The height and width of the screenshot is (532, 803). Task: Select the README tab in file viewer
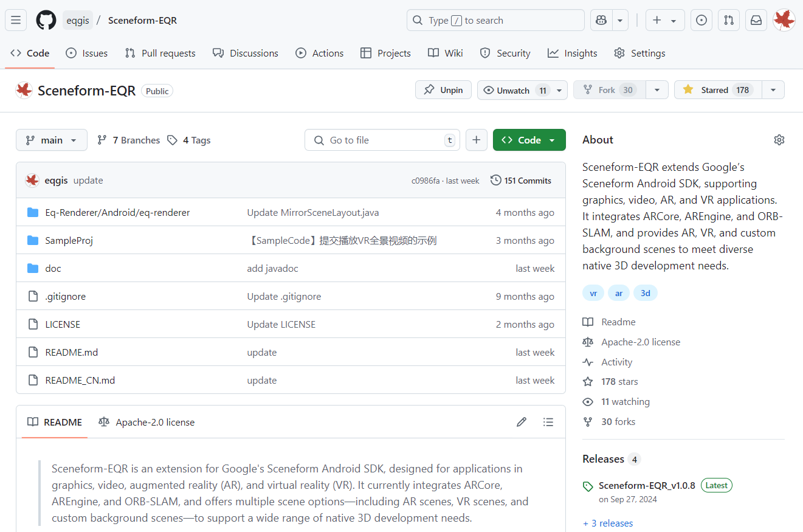(55, 422)
